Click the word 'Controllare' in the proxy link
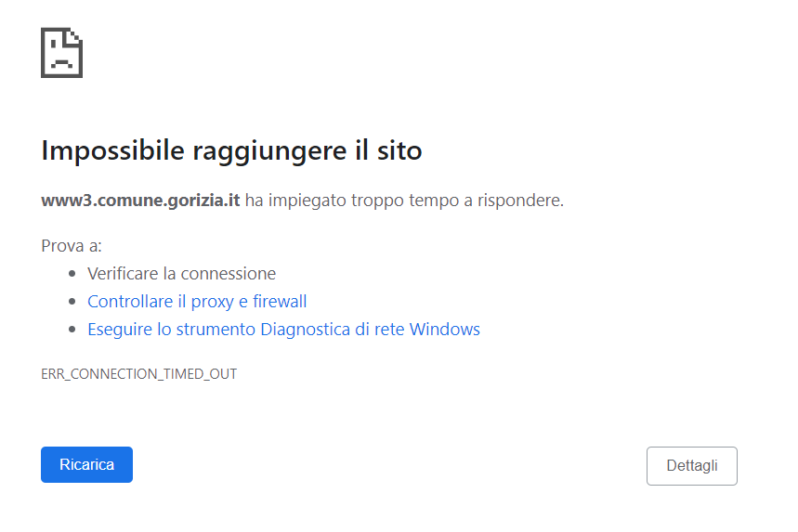798x532 pixels. click(x=130, y=302)
